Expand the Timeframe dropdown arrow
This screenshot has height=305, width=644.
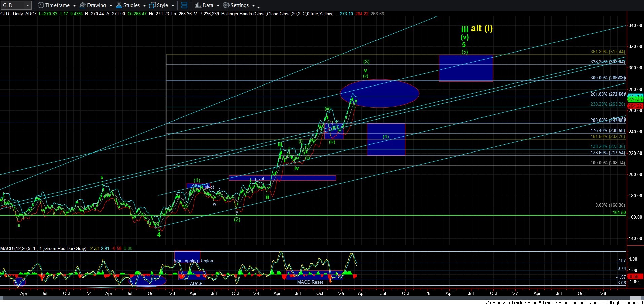[x=74, y=6]
